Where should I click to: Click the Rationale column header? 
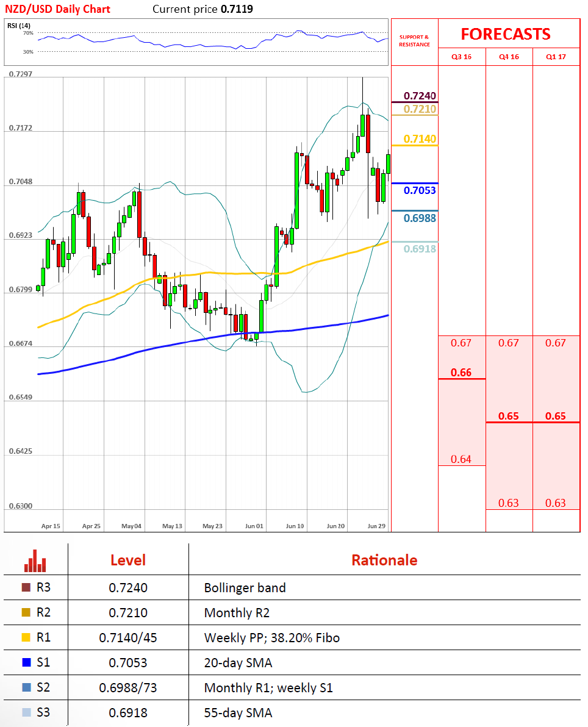coord(384,560)
